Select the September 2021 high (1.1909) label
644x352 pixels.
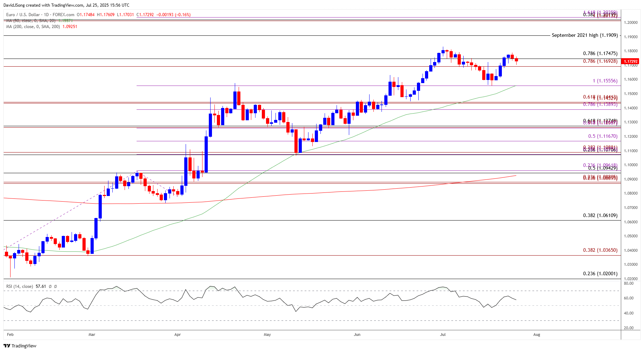[584, 35]
